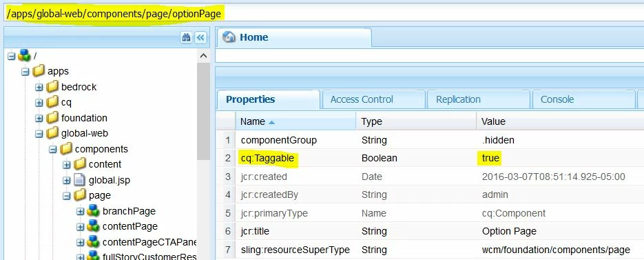Expand the content folder

tap(67, 165)
